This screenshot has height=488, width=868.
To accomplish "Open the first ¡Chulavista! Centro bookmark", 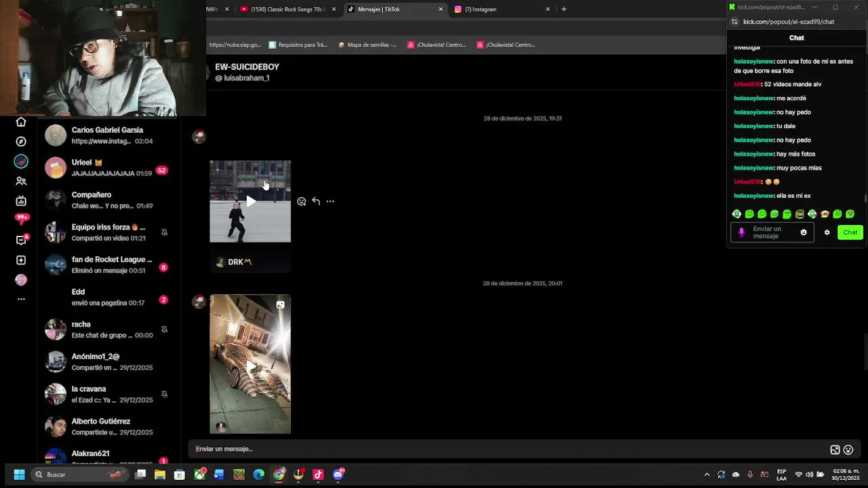I will (x=437, y=45).
